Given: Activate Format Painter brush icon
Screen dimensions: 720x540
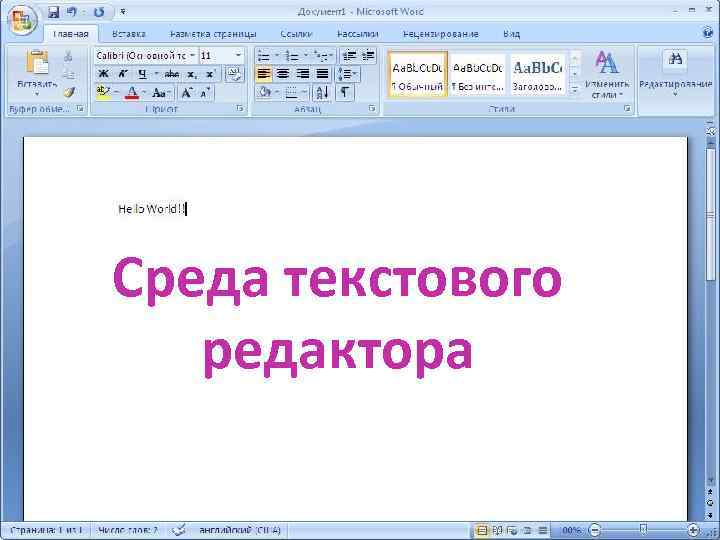Looking at the screenshot, I should click(68, 92).
